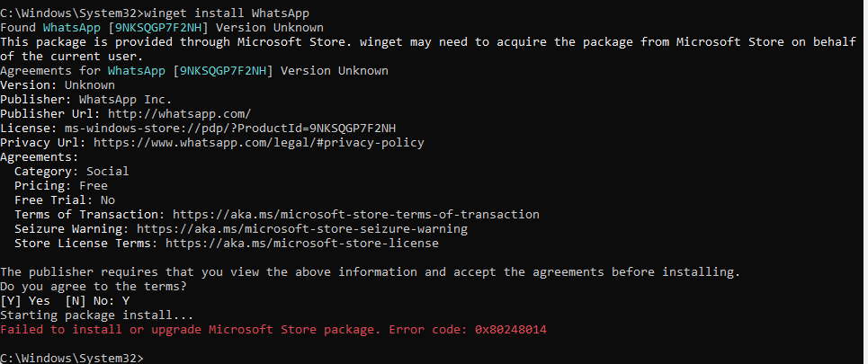
Task: Click "Do you agree to the terms?" text
Action: (x=93, y=287)
